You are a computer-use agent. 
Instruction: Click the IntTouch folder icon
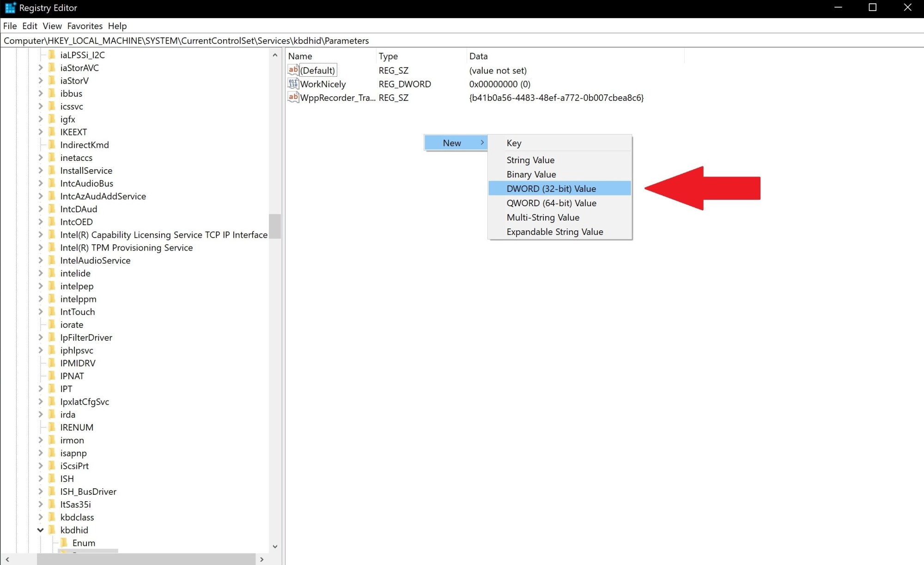pos(52,312)
